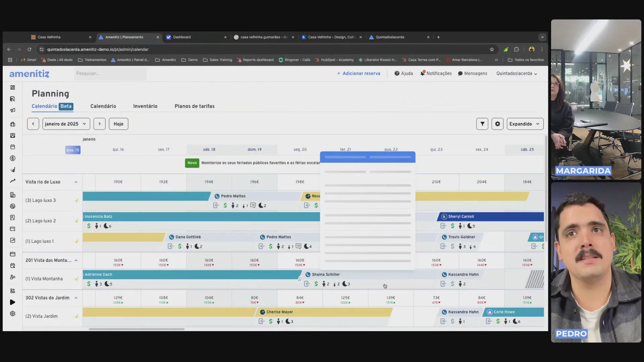Select the qua. 15 date header
The image size is (644, 362).
73,150
